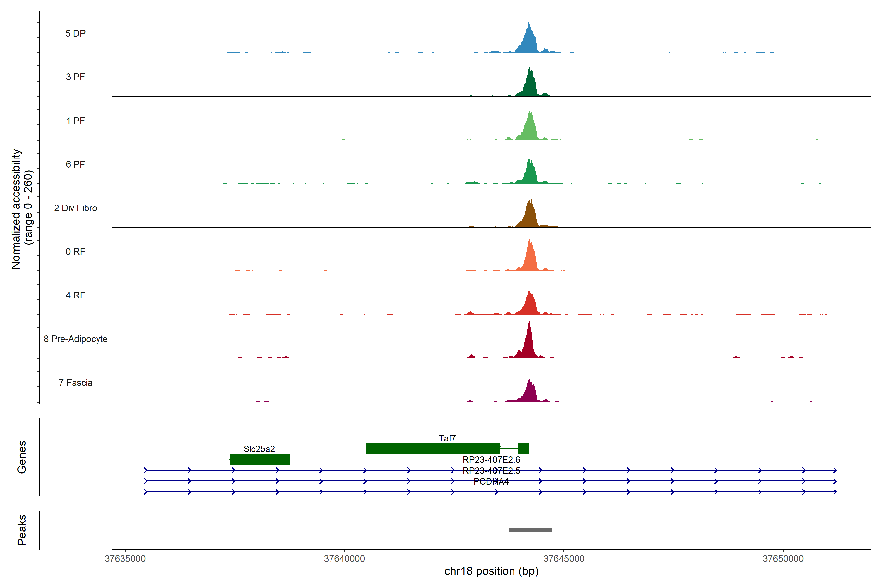Select the 2 Div Fibro label
The image size is (882, 588).
tap(75, 208)
